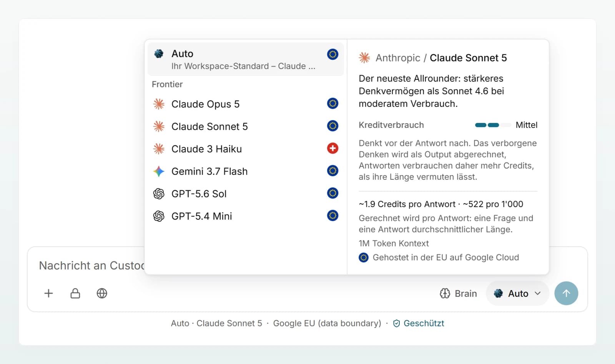Choose GPT-5.4 Mini model

tap(246, 216)
